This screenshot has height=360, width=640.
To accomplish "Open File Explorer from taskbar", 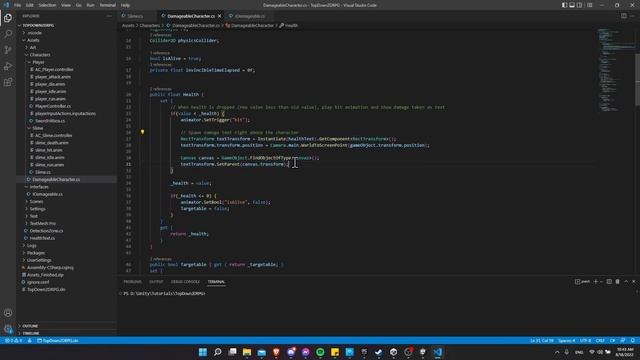I will point(247,352).
